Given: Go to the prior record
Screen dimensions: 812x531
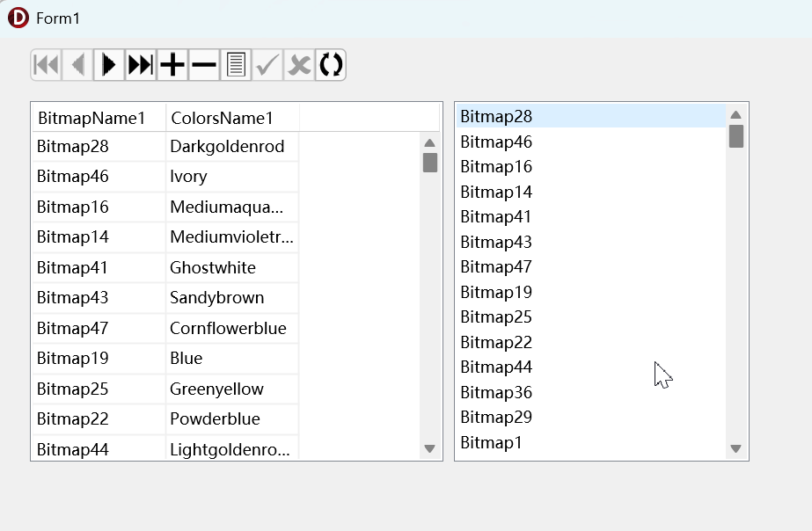Looking at the screenshot, I should point(77,64).
